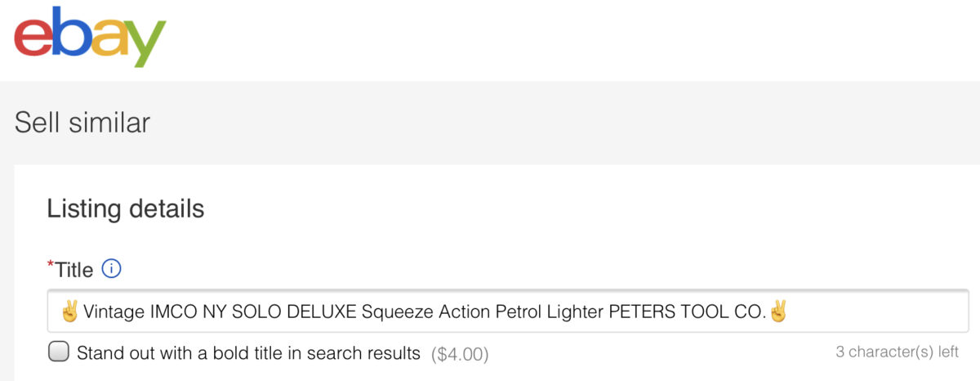This screenshot has width=980, height=381.
Task: Click the ($4.00) bold title fee text
Action: [460, 354]
